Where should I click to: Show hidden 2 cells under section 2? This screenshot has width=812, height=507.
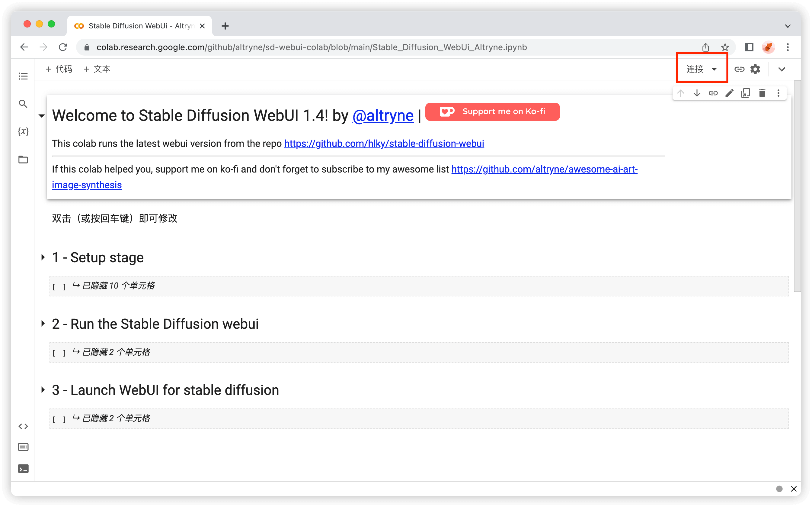(x=419, y=352)
